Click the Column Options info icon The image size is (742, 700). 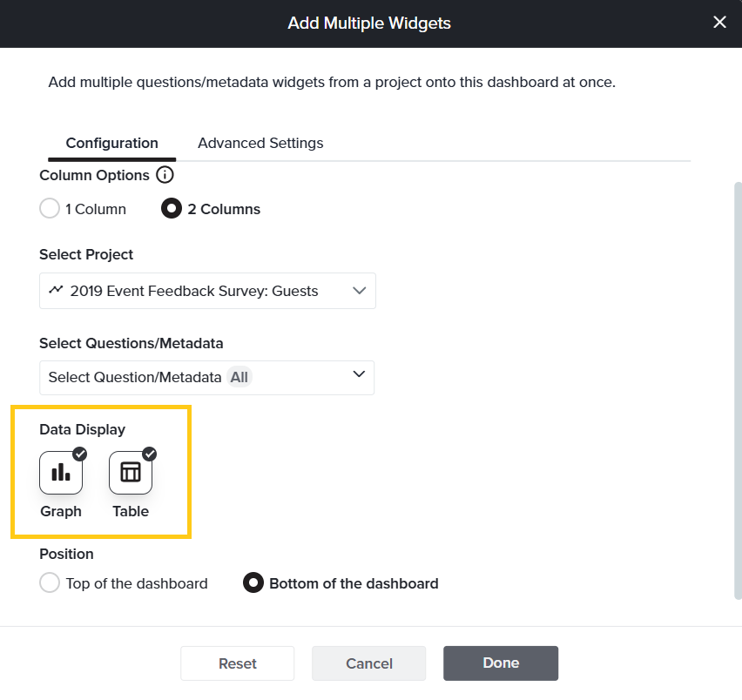(x=165, y=175)
